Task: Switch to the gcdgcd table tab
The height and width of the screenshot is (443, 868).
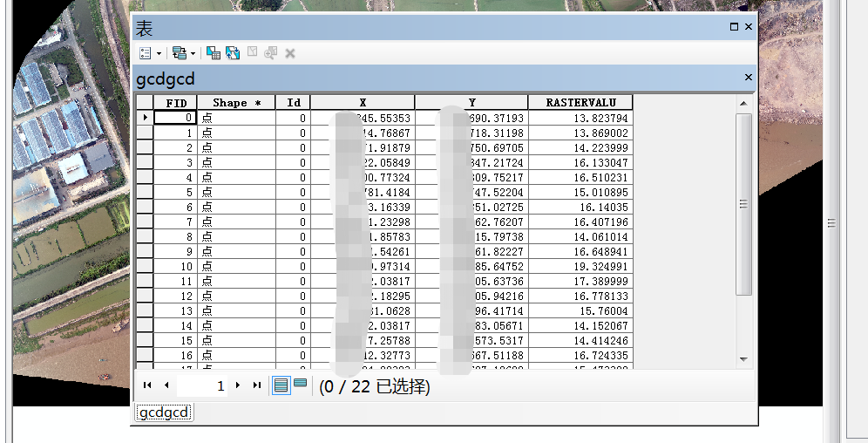Action: (x=165, y=412)
